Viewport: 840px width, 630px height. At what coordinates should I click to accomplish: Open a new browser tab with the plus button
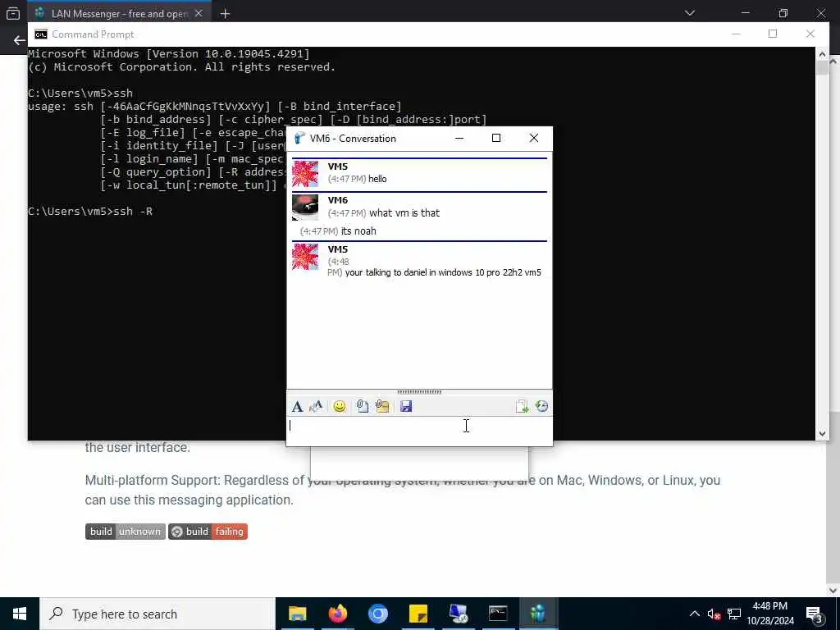point(225,14)
